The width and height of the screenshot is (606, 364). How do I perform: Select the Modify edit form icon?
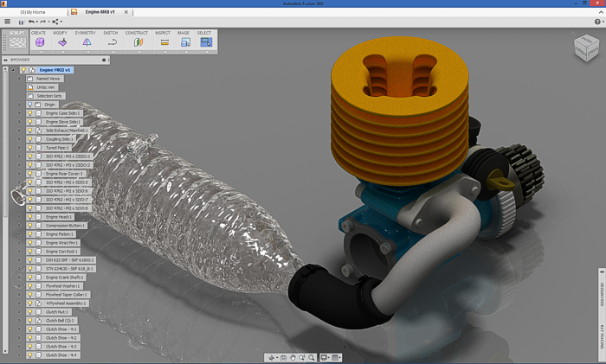61,42
